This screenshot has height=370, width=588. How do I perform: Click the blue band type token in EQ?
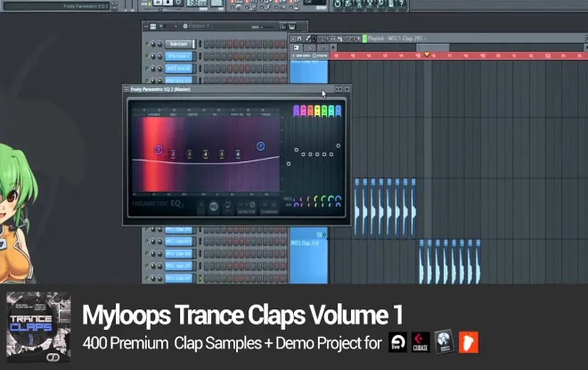point(339,111)
